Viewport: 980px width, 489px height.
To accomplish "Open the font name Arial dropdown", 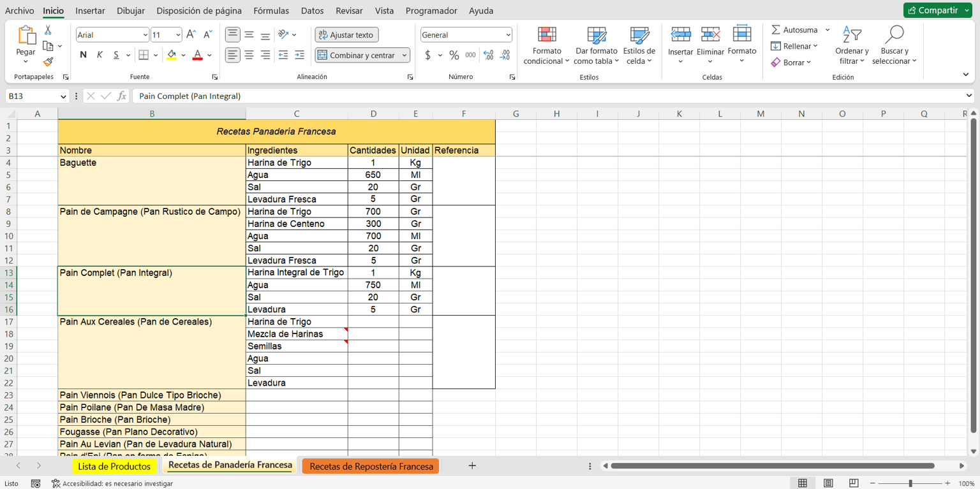I will (145, 35).
